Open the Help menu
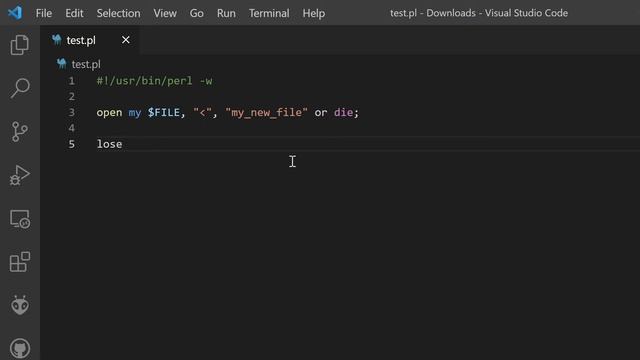 click(313, 13)
